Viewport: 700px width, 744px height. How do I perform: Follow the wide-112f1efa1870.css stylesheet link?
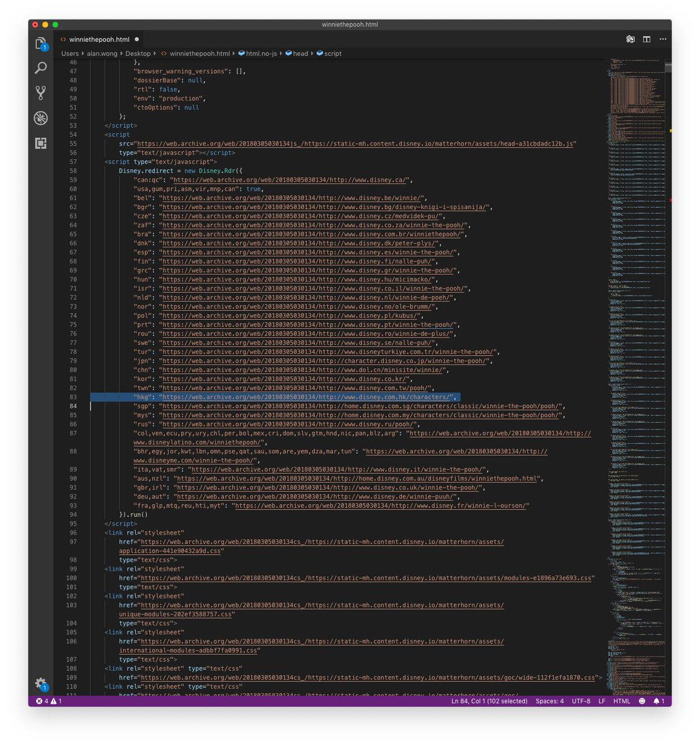(x=368, y=678)
